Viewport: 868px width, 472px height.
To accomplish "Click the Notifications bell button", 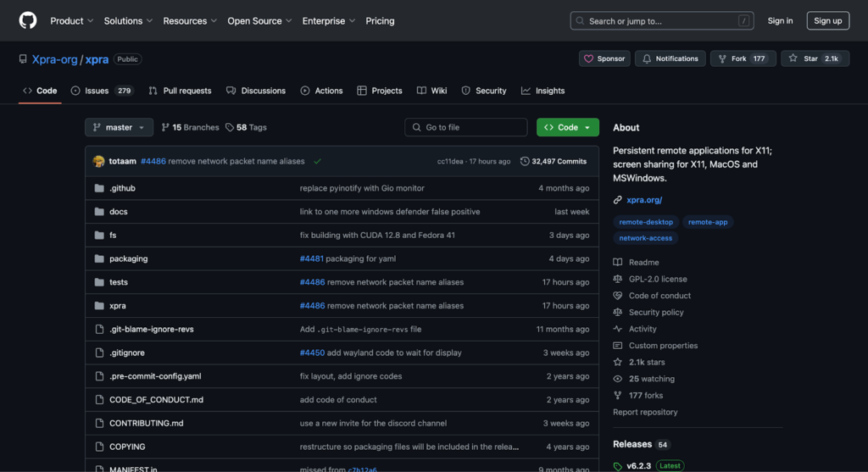I will click(670, 58).
